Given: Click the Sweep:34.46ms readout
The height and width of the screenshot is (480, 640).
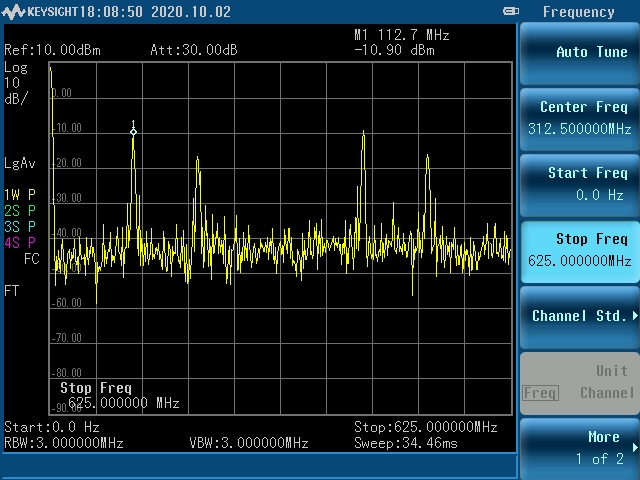Looking at the screenshot, I should 406,443.
